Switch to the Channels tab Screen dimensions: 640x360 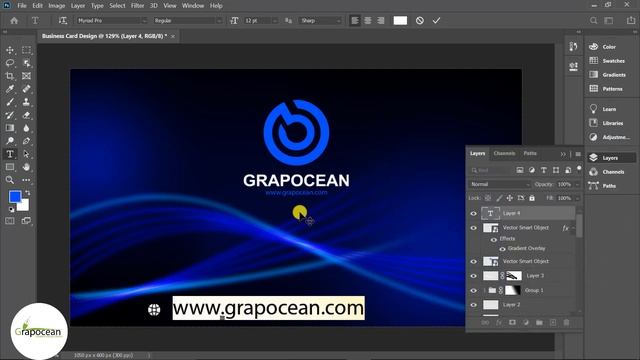504,153
